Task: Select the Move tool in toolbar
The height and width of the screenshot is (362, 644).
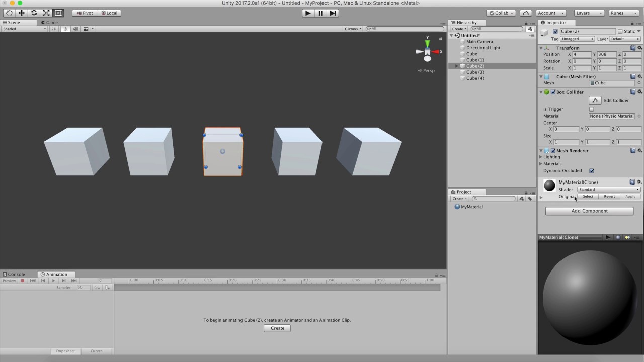Action: 22,13
